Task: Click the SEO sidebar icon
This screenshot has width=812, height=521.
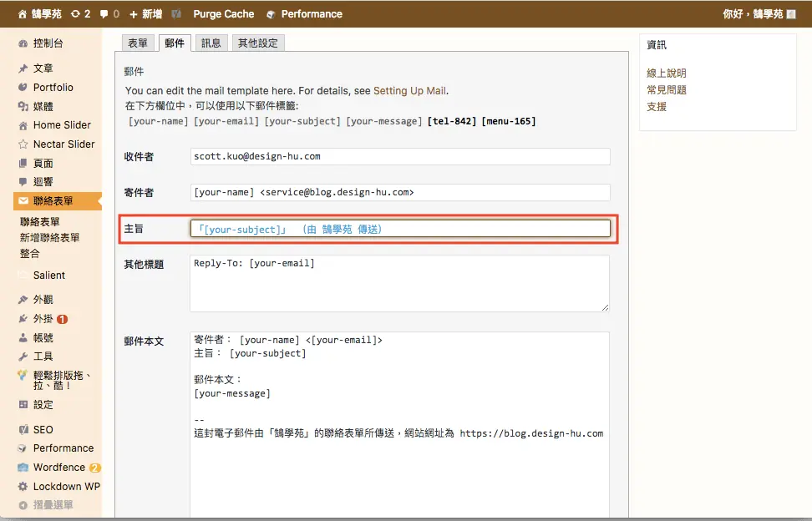Action: click(x=23, y=429)
